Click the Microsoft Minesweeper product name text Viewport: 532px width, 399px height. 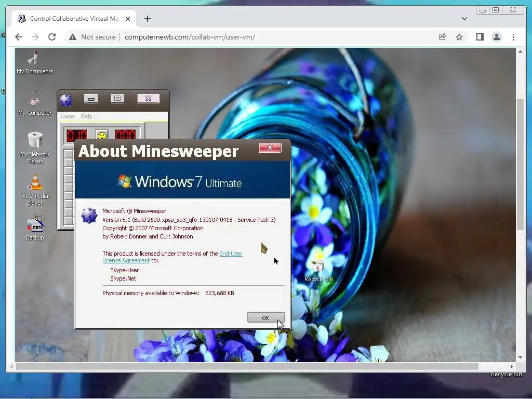click(135, 211)
